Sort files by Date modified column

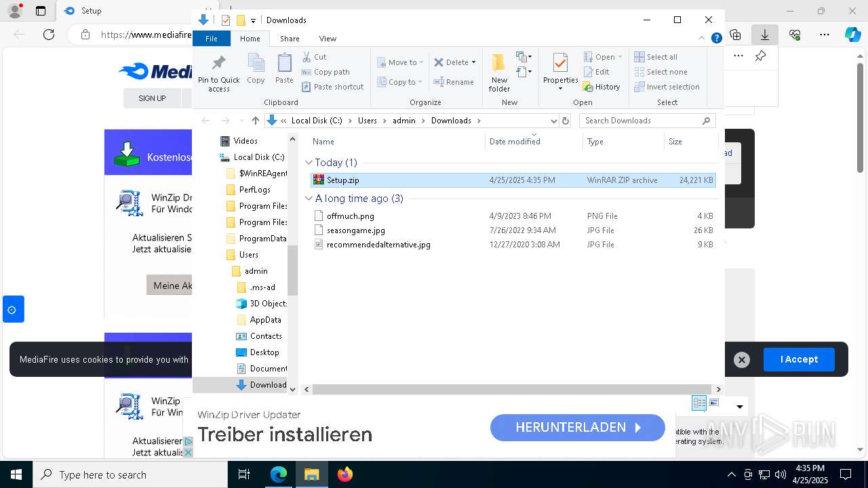(x=534, y=142)
